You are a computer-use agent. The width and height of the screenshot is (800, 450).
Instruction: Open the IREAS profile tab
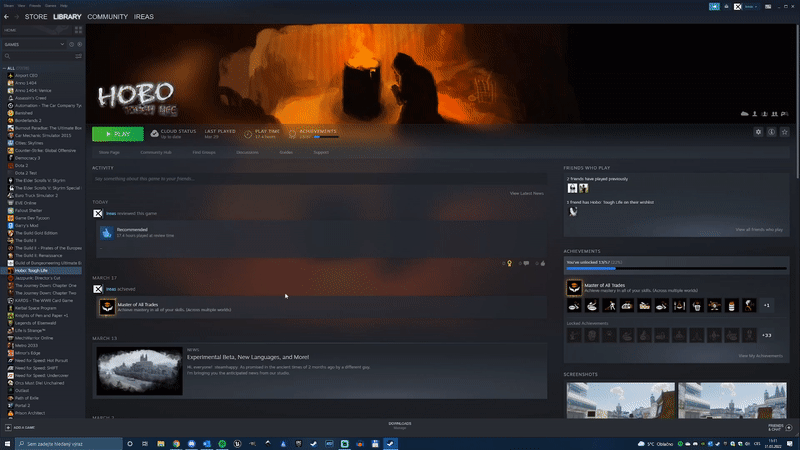tap(144, 17)
